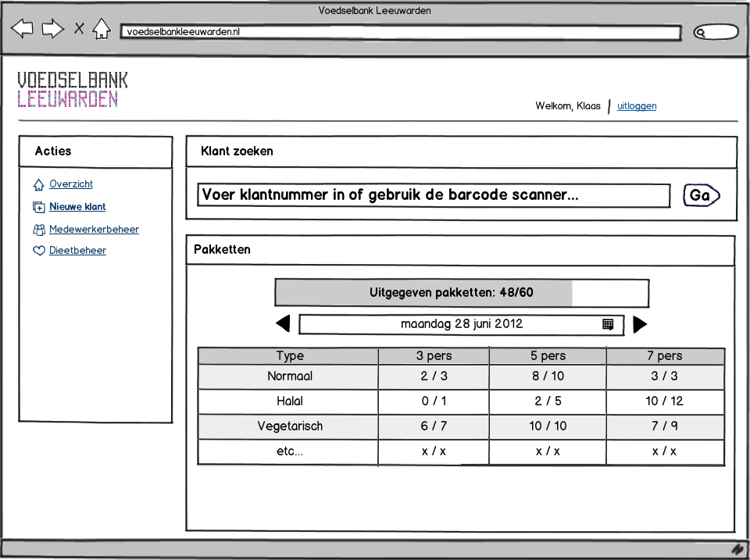The width and height of the screenshot is (750, 560).
Task: Focus the klantnummer search field
Action: coord(434,195)
